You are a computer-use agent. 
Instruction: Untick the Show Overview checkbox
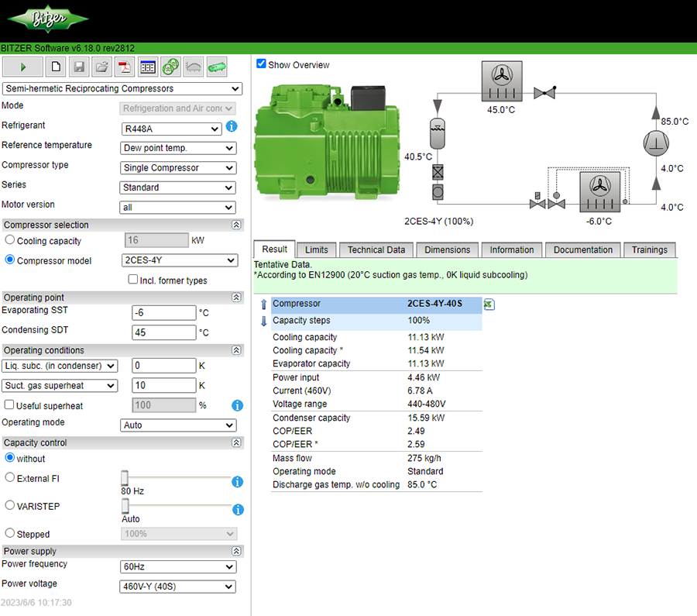point(262,64)
